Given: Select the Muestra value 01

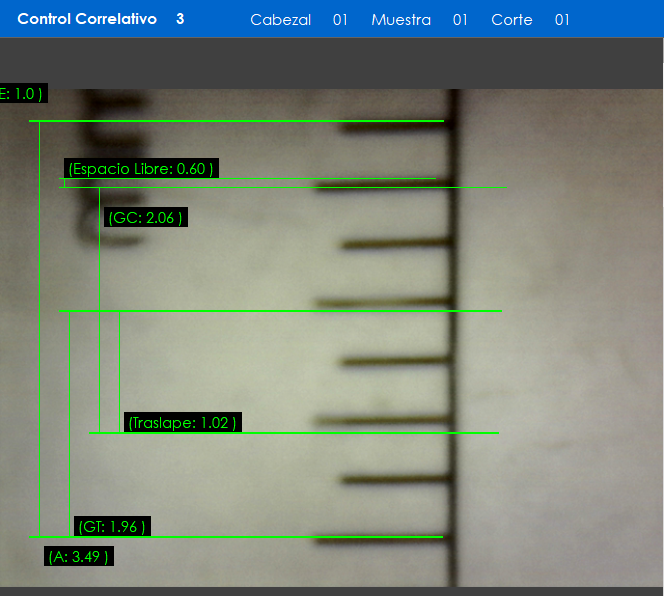Looking at the screenshot, I should point(460,20).
